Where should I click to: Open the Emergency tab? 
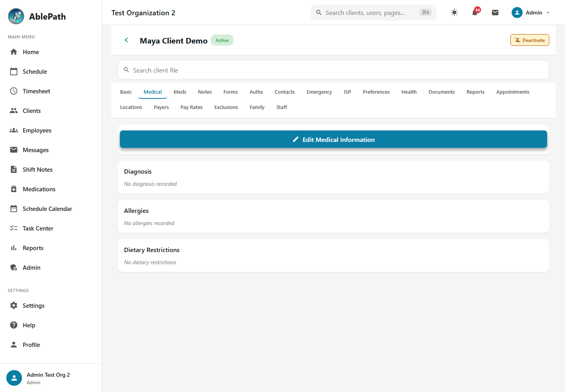pyautogui.click(x=319, y=92)
